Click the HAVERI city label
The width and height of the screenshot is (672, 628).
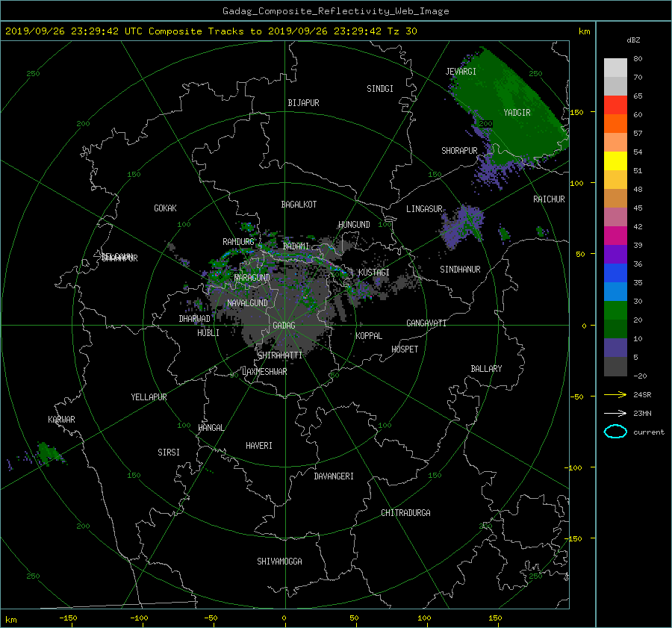(x=259, y=445)
